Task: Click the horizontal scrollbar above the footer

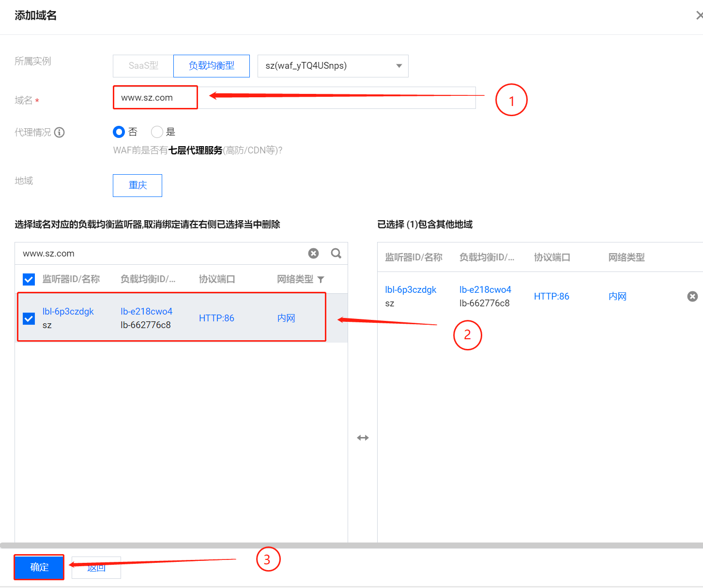Action: click(x=339, y=545)
